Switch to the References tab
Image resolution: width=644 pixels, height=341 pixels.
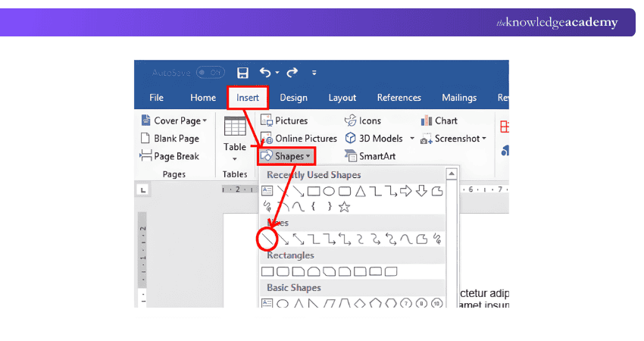(399, 98)
